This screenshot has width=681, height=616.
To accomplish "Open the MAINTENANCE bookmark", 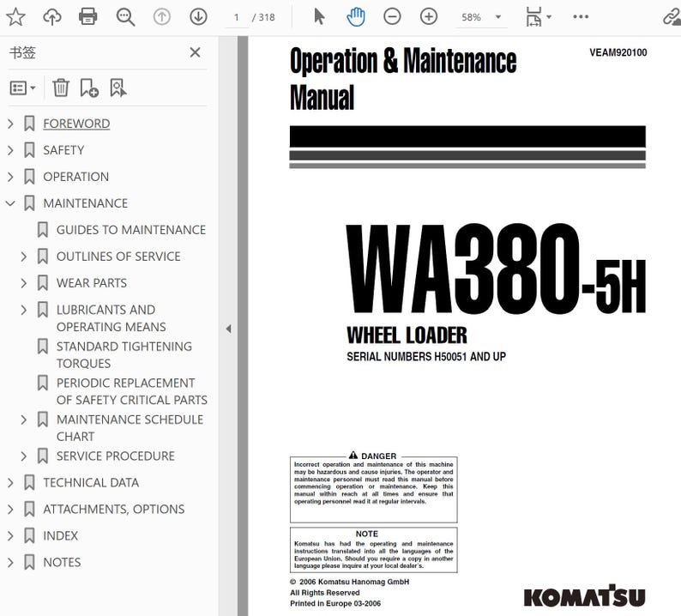I will (x=86, y=203).
